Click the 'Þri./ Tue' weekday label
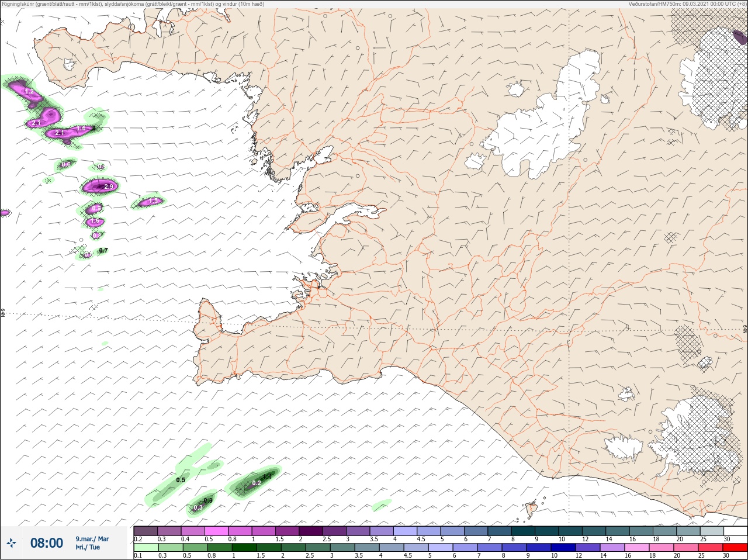 [x=88, y=547]
